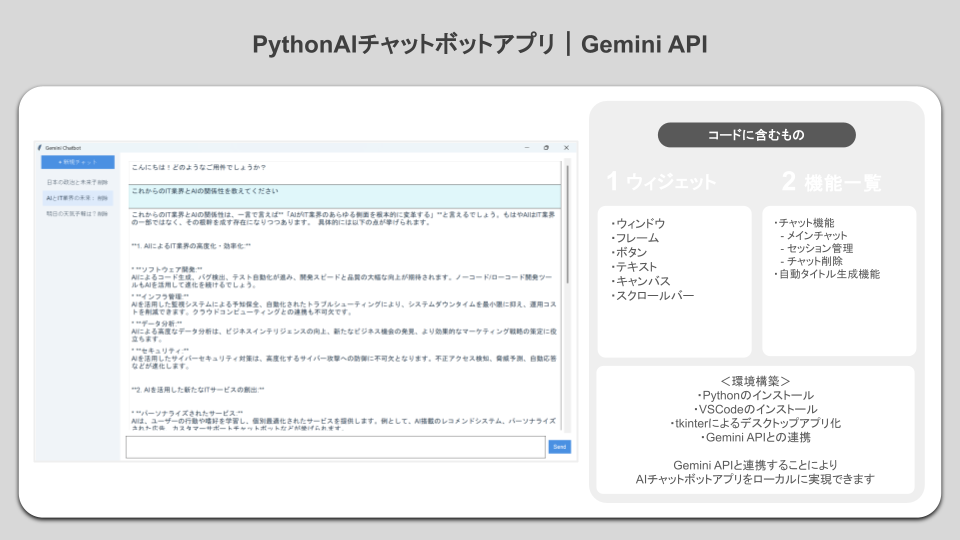
Task: Send the message with Send button
Action: pos(560,447)
